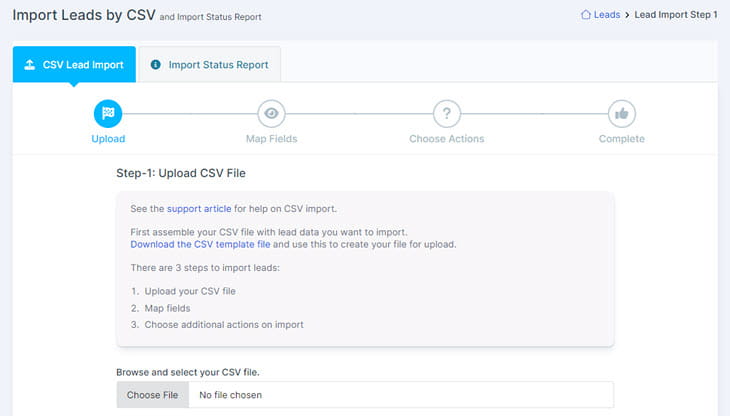Viewport: 730px width, 416px height.
Task: Select the Choose Actions step label
Action: [x=446, y=139]
